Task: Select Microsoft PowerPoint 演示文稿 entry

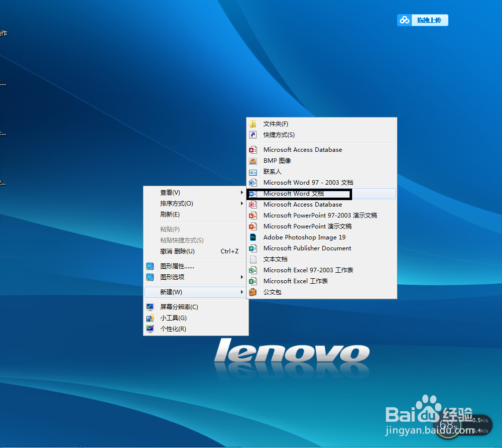Action: (x=321, y=226)
